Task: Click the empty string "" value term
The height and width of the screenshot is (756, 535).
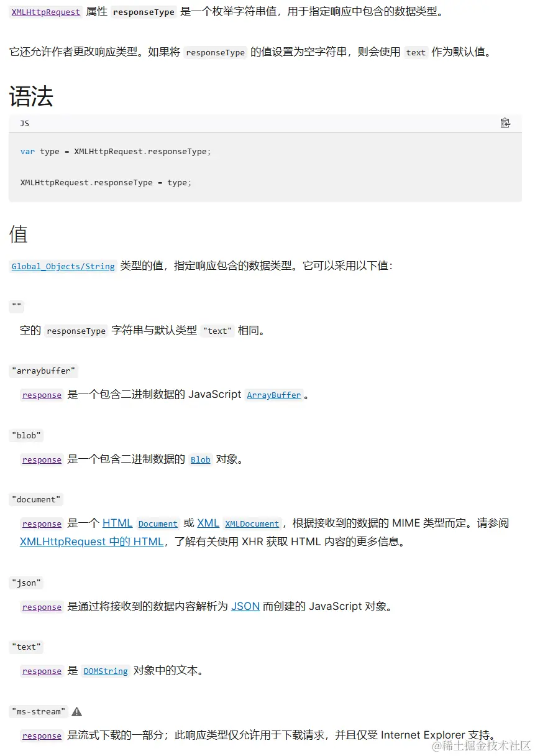Action: [17, 307]
